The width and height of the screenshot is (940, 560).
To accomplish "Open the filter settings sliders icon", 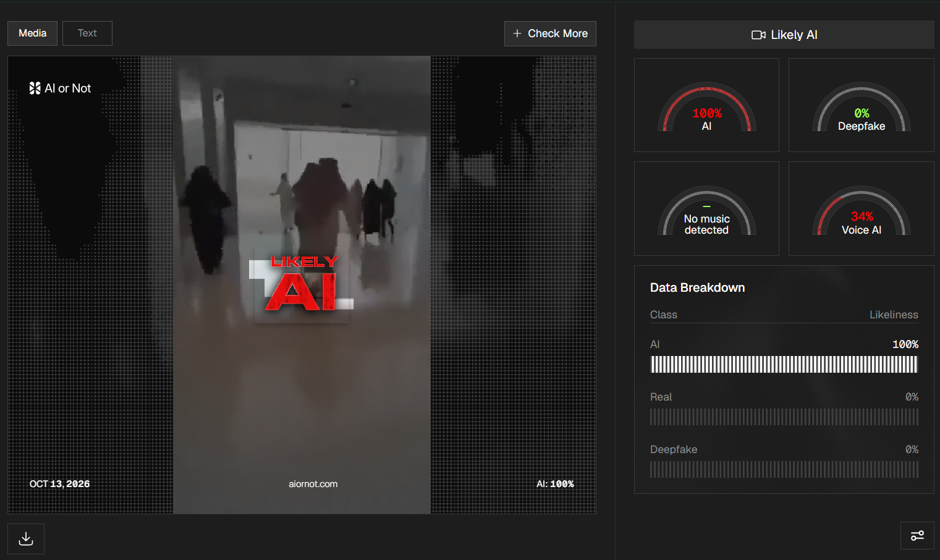I will [x=917, y=535].
